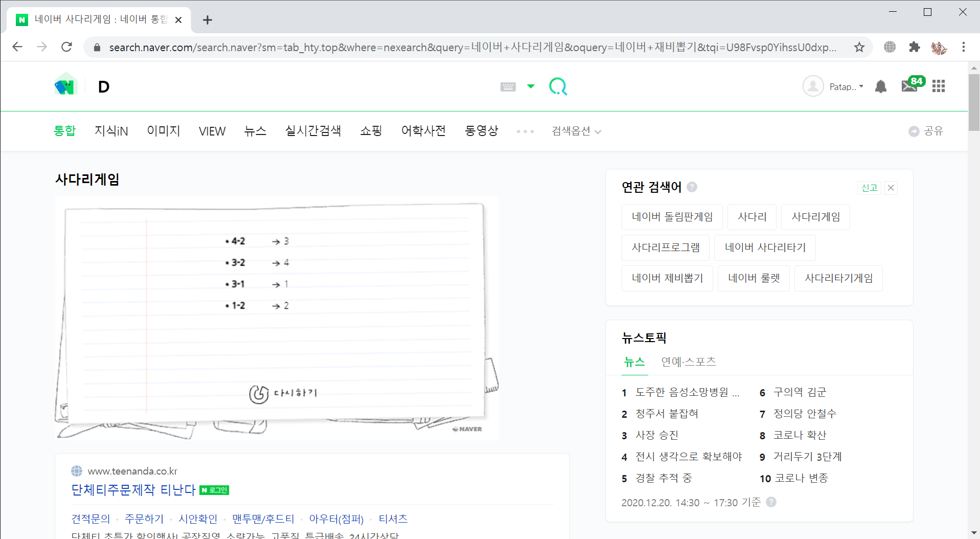The width and height of the screenshot is (980, 539).
Task: Open the notifications bell
Action: [x=880, y=86]
